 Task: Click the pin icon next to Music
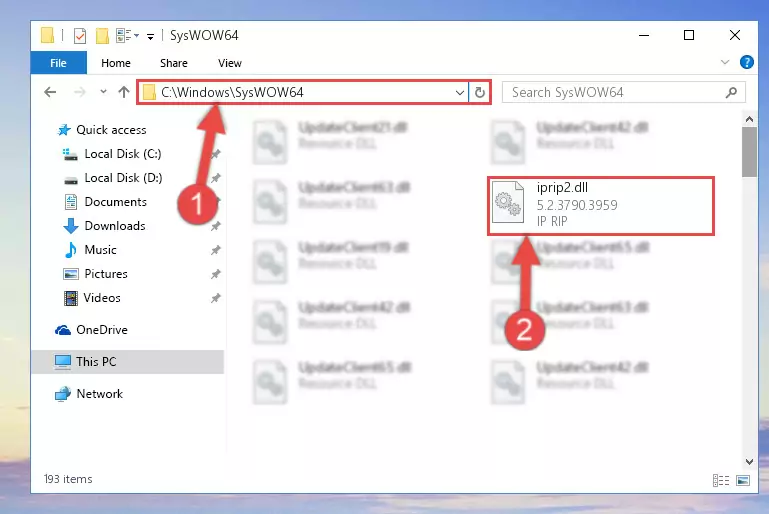(x=215, y=250)
